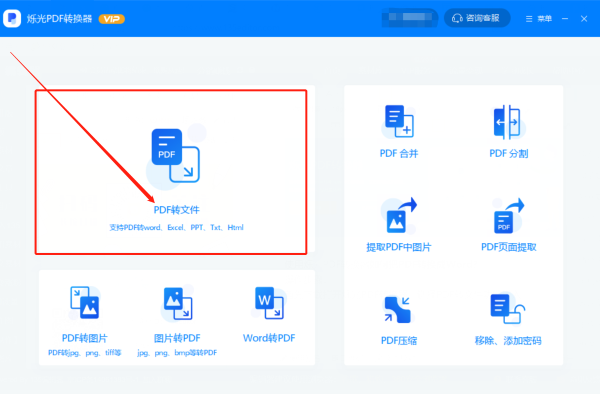Click the Word转PDF text label
600x394 pixels.
[x=269, y=338]
